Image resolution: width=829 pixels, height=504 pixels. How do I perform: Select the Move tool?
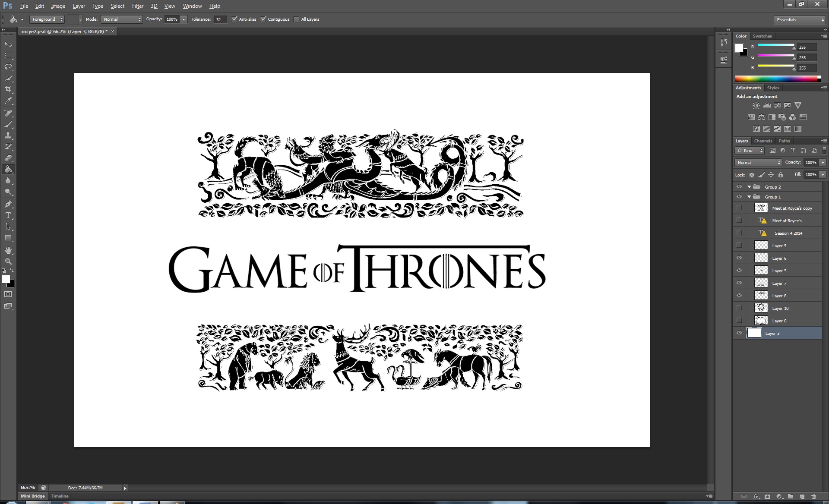pos(8,44)
